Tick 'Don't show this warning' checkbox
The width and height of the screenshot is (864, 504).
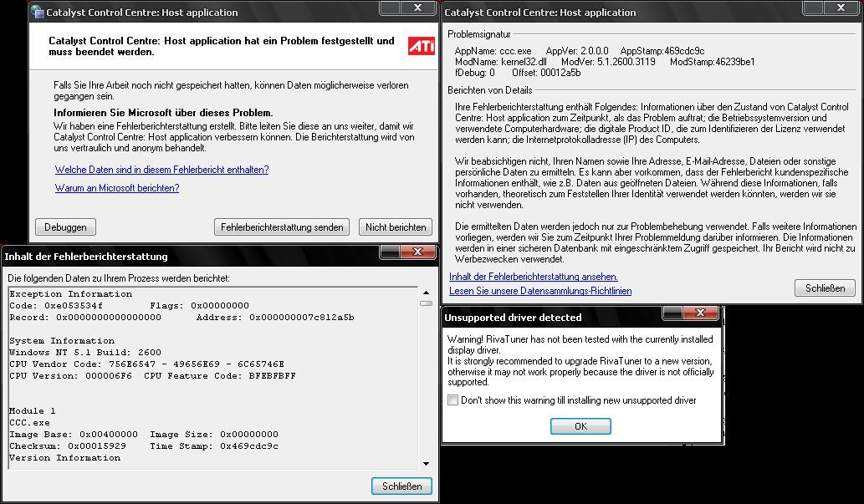[x=453, y=400]
